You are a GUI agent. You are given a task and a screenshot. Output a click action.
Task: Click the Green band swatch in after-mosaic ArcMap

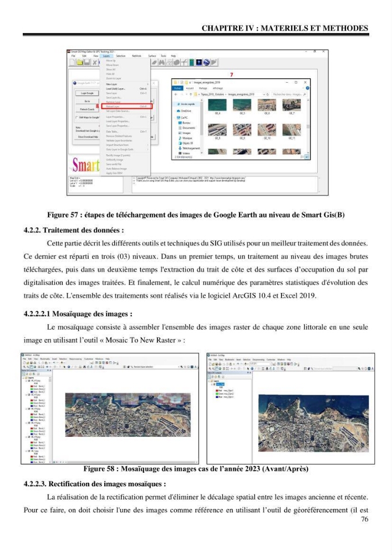click(x=217, y=393)
